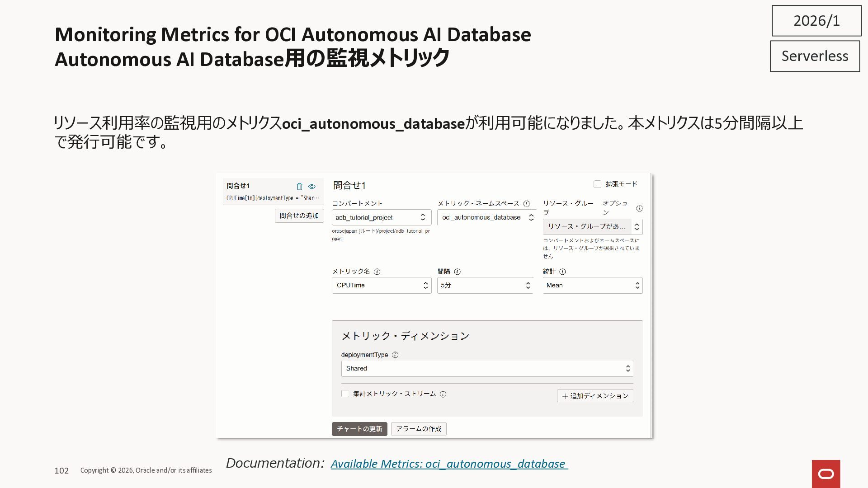Open the 5分 interval dropdown
Screen dimensions: 868x488
click(485, 286)
